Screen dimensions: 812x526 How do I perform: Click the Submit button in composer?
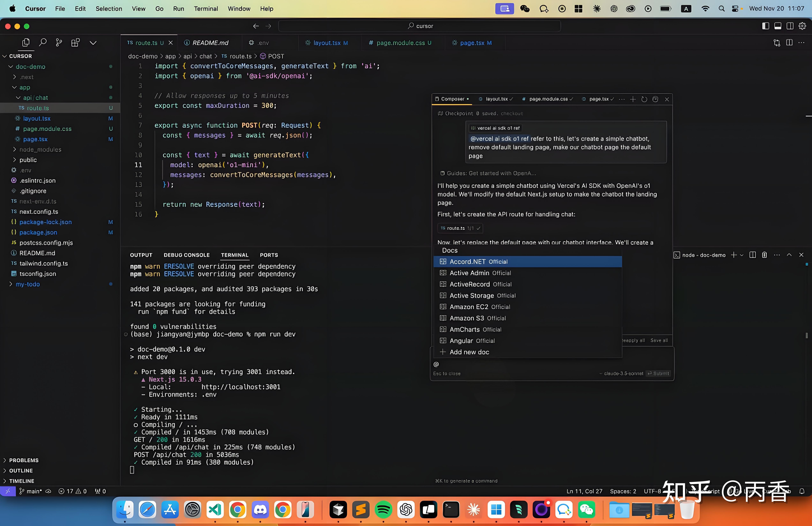(658, 374)
